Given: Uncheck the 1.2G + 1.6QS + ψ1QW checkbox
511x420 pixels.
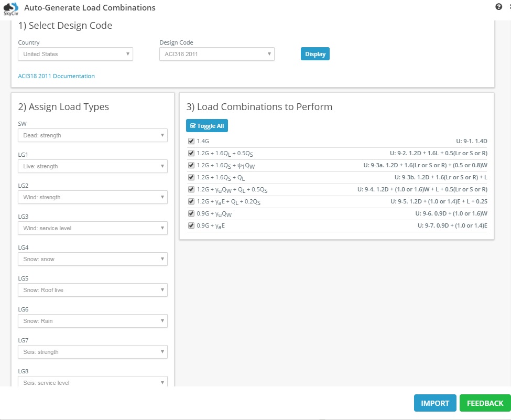Looking at the screenshot, I should (191, 165).
